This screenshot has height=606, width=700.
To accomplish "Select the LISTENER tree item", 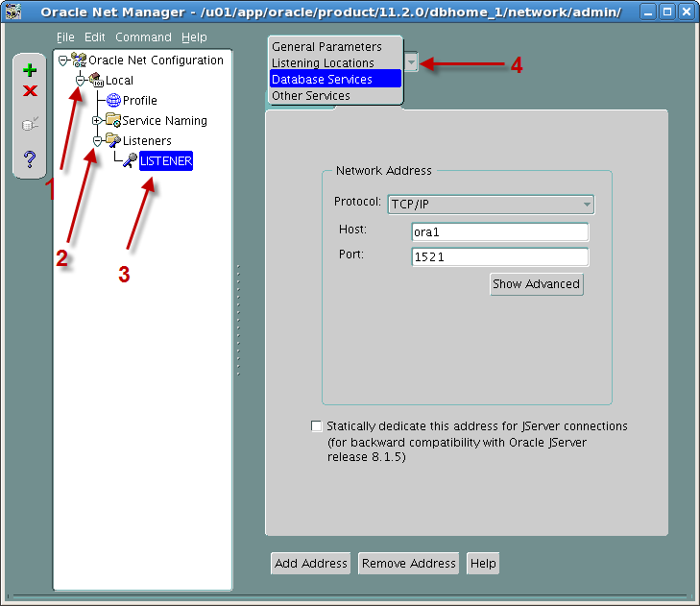I will 165,160.
